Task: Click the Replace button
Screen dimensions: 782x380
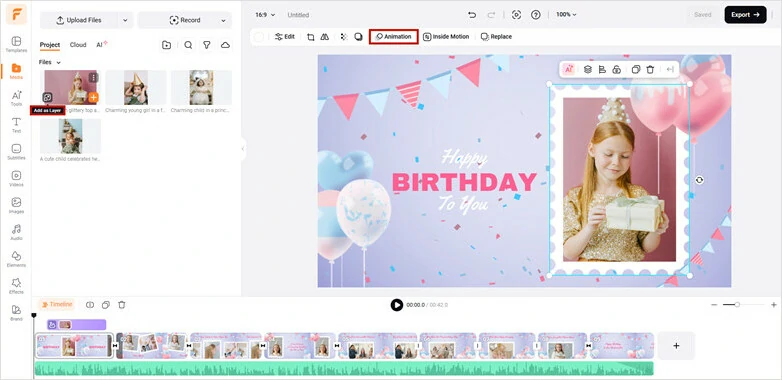Action: click(x=496, y=37)
